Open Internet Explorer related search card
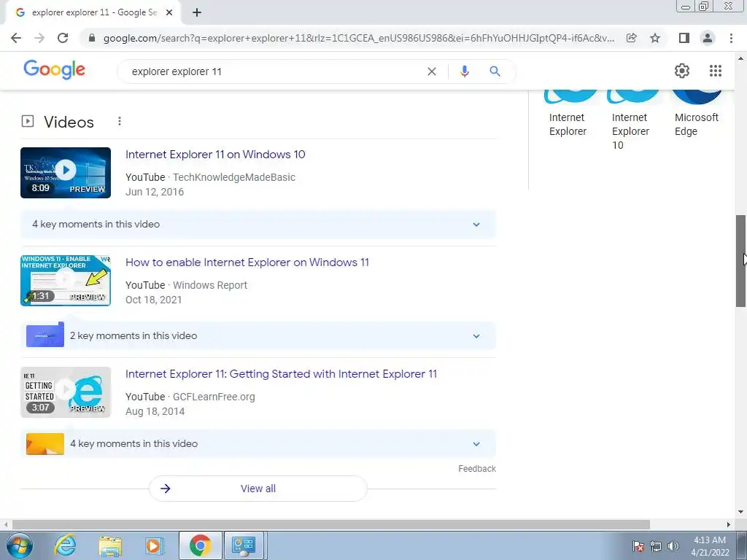Viewport: 747px width, 560px height. pyautogui.click(x=569, y=114)
